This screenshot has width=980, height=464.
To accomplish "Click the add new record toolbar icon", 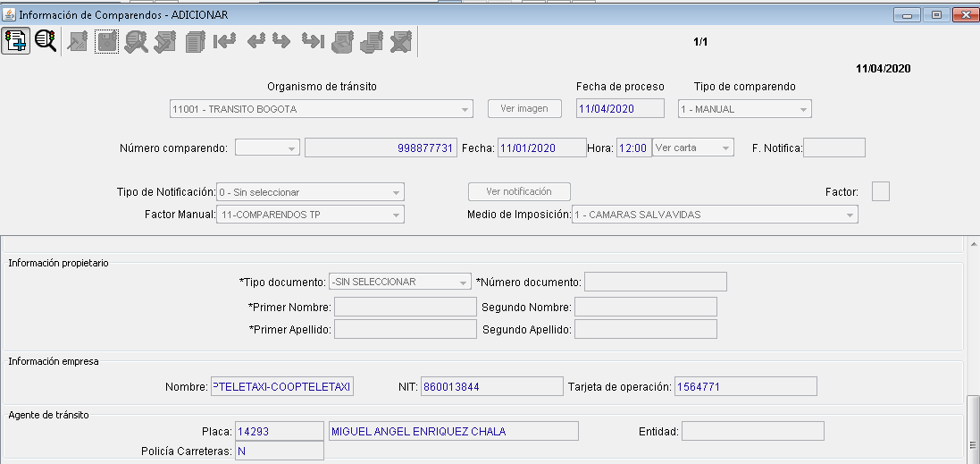I will (15, 41).
